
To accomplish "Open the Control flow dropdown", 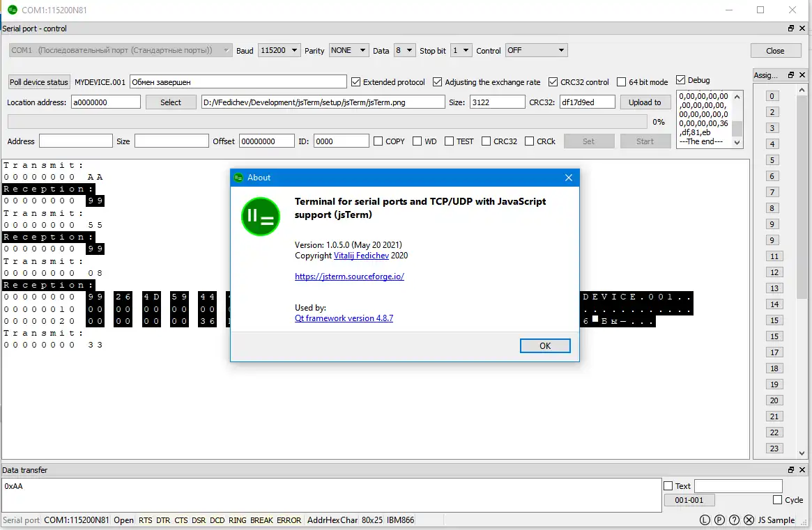I will tap(537, 50).
